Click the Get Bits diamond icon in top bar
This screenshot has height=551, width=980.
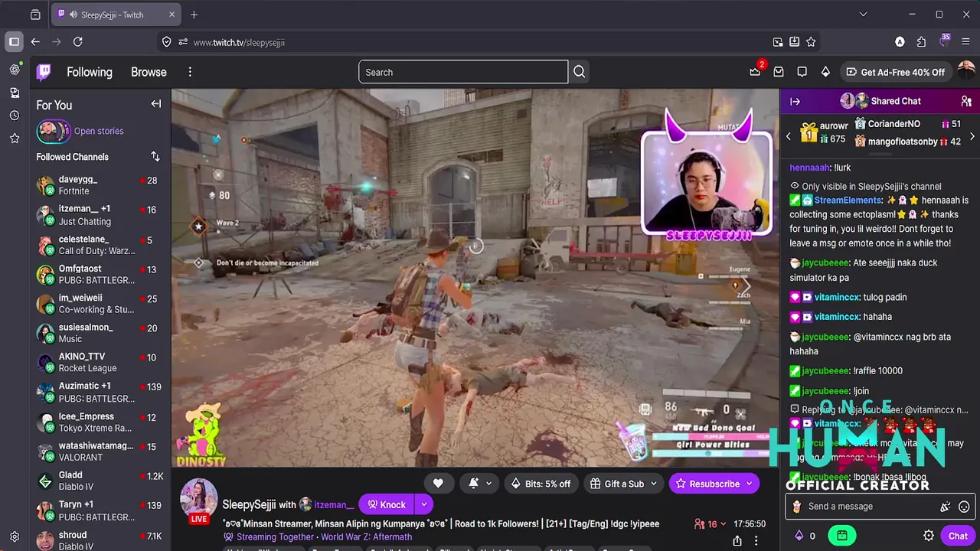coord(825,72)
